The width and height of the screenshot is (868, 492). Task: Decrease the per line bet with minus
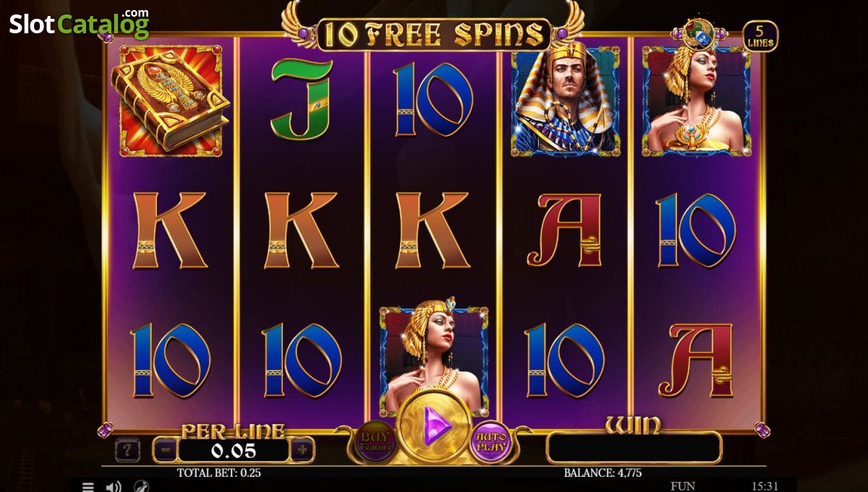[x=166, y=450]
